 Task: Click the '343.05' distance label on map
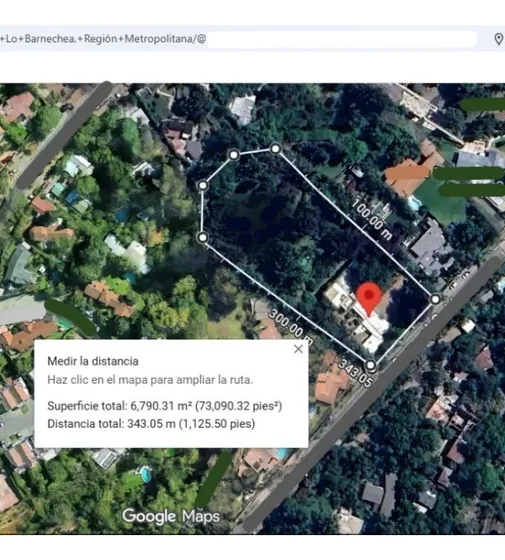[x=356, y=373]
